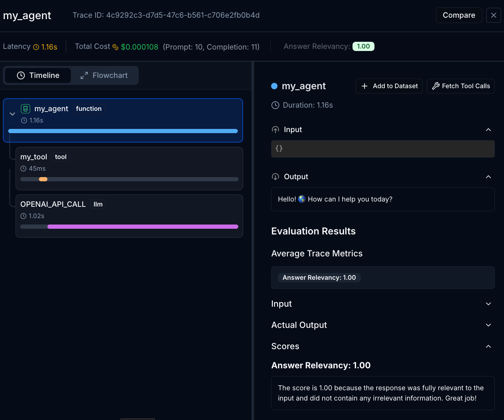Click the plus icon in Add to Dataset

pos(365,86)
